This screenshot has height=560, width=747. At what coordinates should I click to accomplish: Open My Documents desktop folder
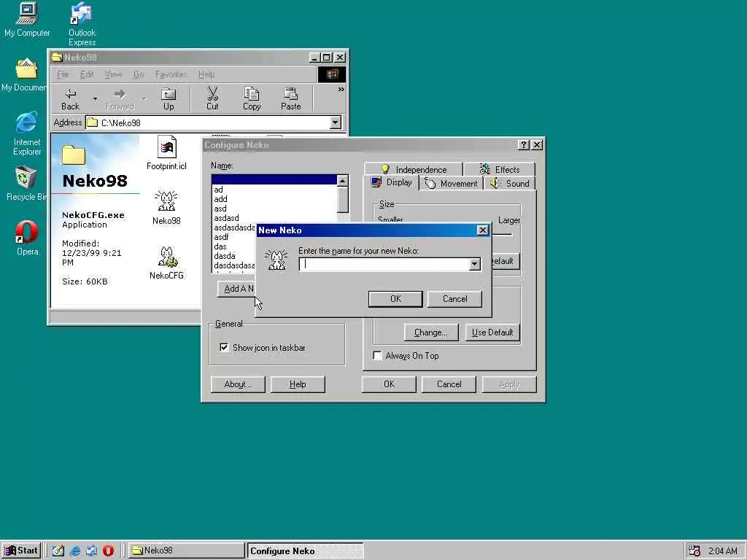click(x=25, y=75)
